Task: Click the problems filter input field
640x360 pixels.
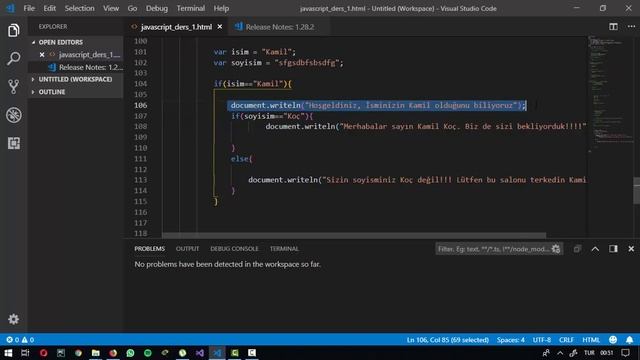Action: click(493, 249)
